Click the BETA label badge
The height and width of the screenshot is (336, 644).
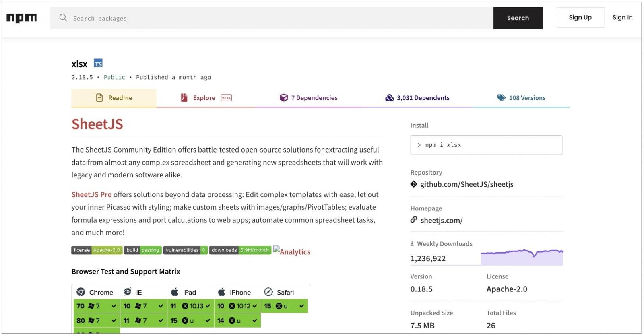pos(227,98)
